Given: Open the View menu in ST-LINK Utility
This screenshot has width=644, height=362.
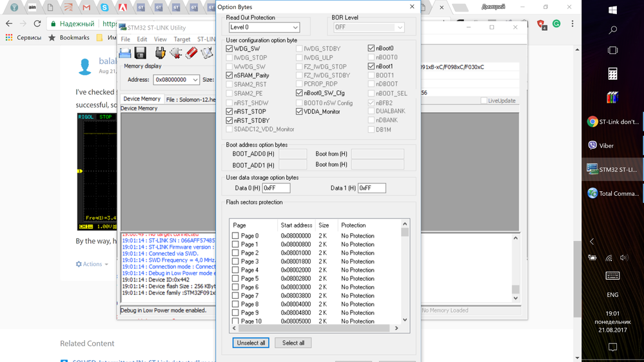Looking at the screenshot, I should pos(160,39).
